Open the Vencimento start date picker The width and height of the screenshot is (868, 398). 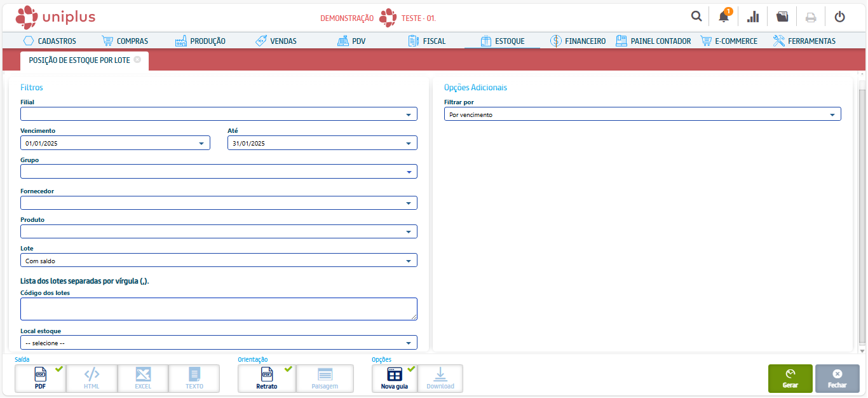click(201, 143)
